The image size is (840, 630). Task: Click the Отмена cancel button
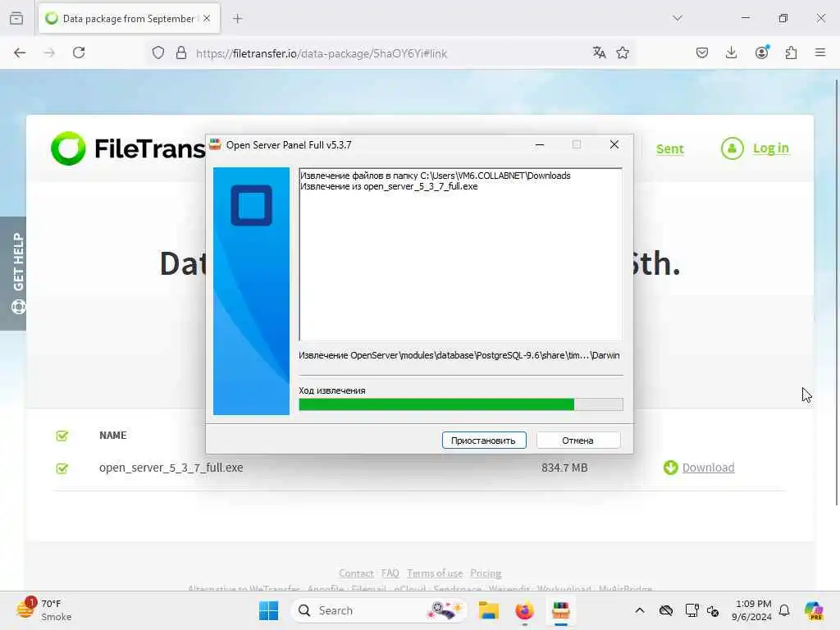click(x=578, y=441)
